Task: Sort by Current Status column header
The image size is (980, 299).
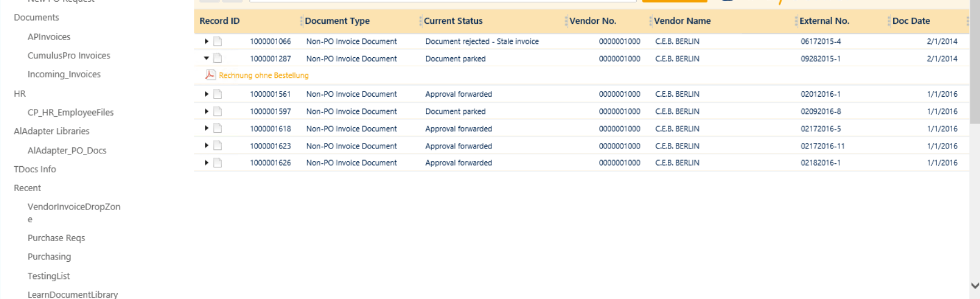Action: (x=453, y=21)
